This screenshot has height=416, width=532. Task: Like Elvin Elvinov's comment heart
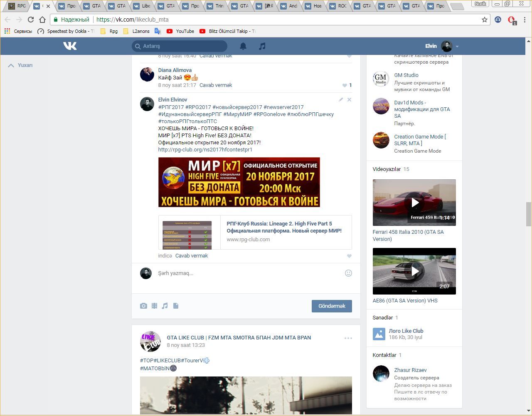349,256
